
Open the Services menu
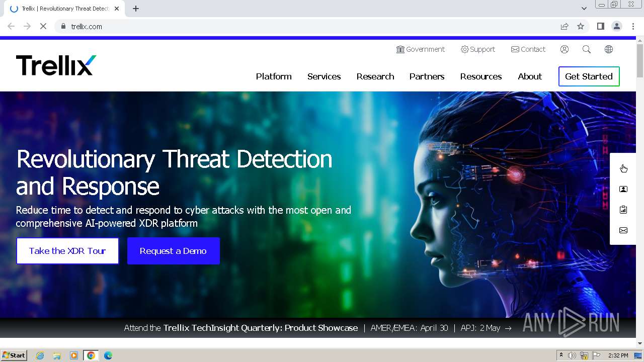pos(324,76)
